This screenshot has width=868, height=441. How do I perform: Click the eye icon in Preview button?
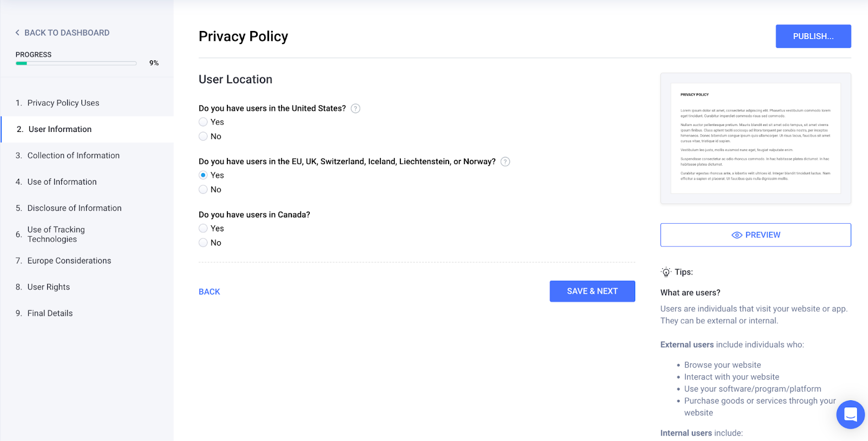click(737, 235)
